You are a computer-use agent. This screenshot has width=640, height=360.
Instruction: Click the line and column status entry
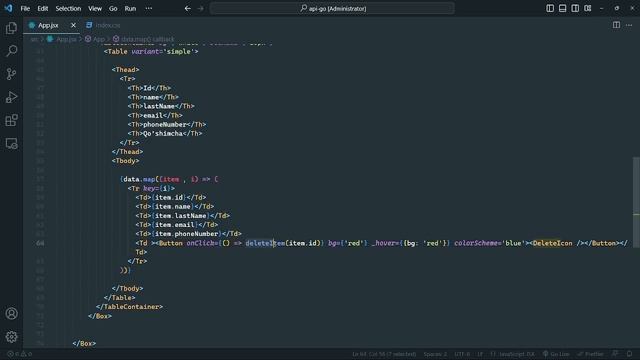click(384, 354)
